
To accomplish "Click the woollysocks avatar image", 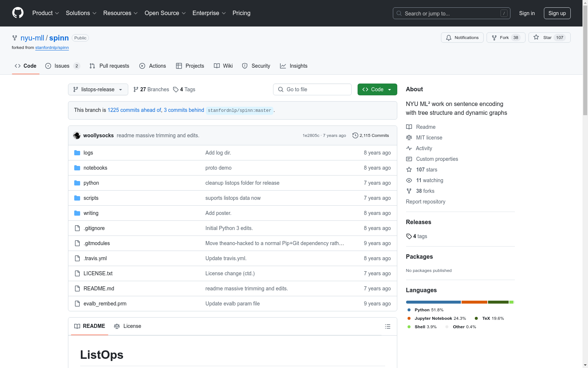I will (x=77, y=135).
